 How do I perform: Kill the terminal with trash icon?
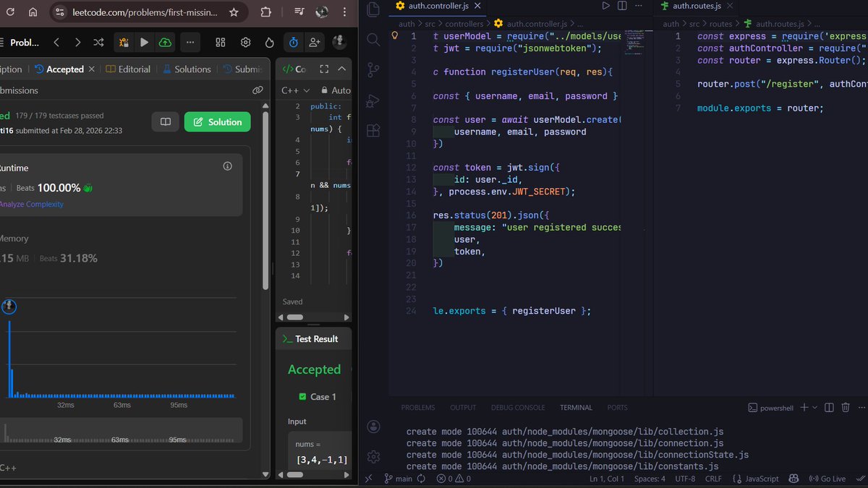846,408
